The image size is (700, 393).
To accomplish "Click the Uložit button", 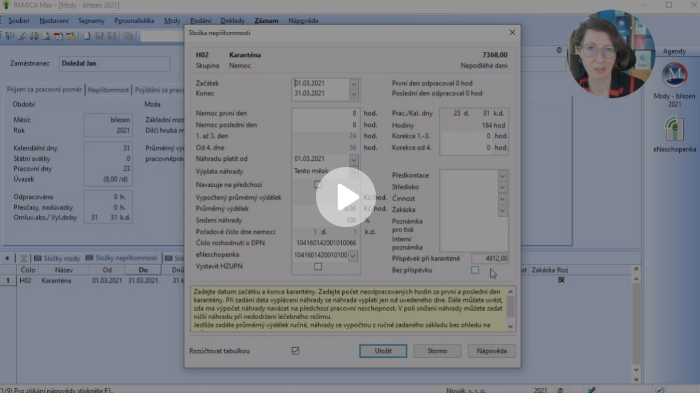I will coord(383,351).
